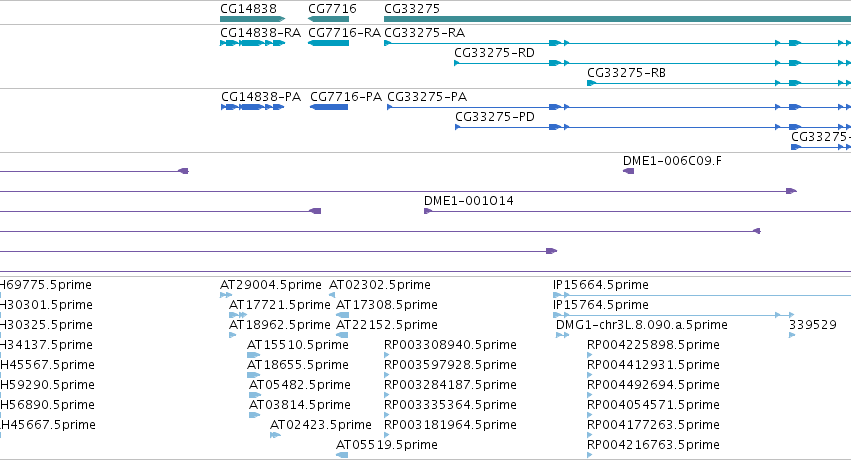Click the 339529 feature label
This screenshot has height=460, width=851.
click(812, 324)
